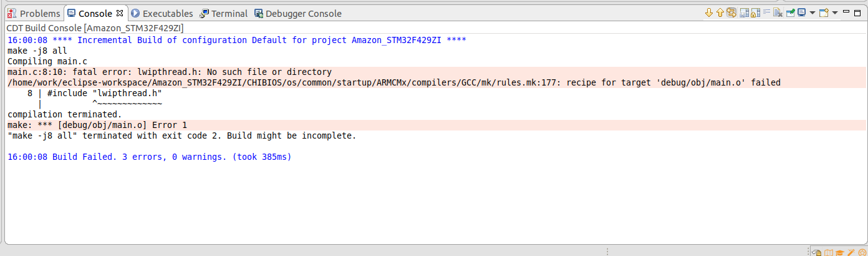Click Open Console icon
This screenshot has width=868, height=256.
(x=824, y=12)
